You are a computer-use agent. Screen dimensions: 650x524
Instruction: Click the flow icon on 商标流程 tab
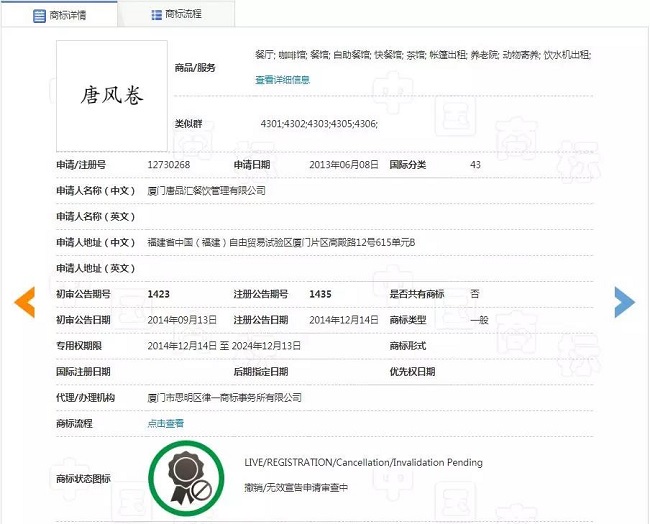tap(156, 15)
